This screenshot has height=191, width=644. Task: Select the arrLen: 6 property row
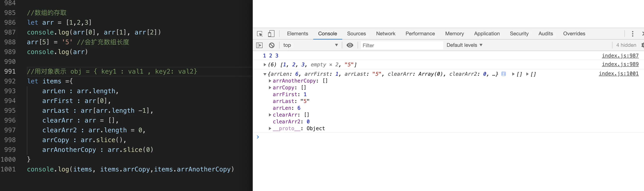coord(286,108)
